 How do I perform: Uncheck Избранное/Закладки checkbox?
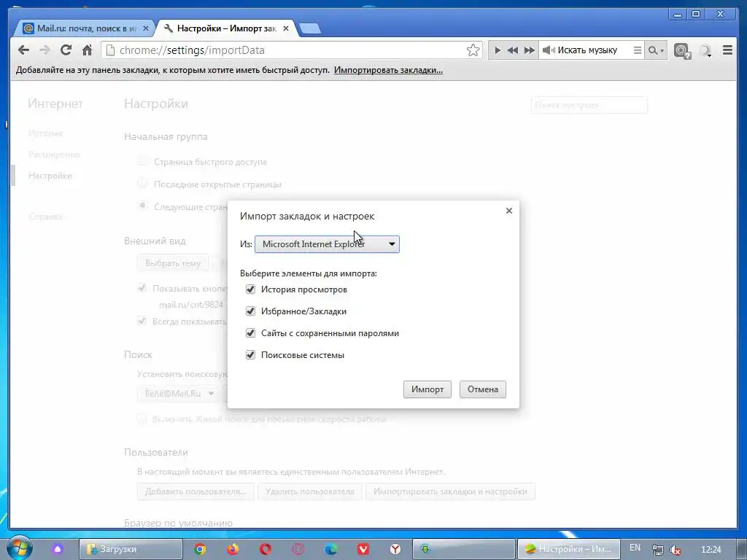tap(250, 311)
